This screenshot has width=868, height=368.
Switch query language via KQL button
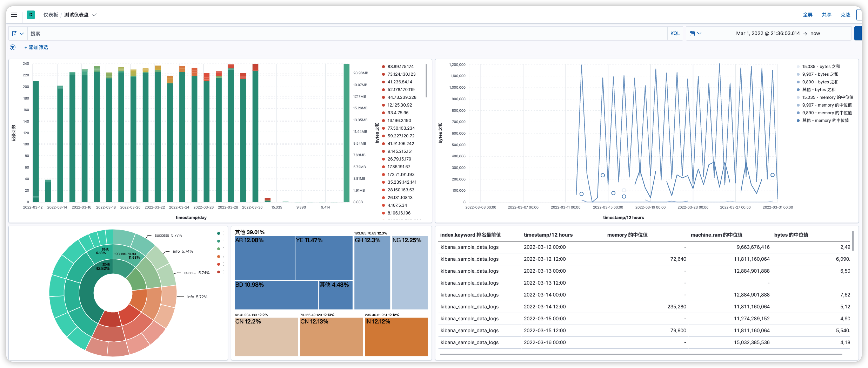pyautogui.click(x=675, y=33)
